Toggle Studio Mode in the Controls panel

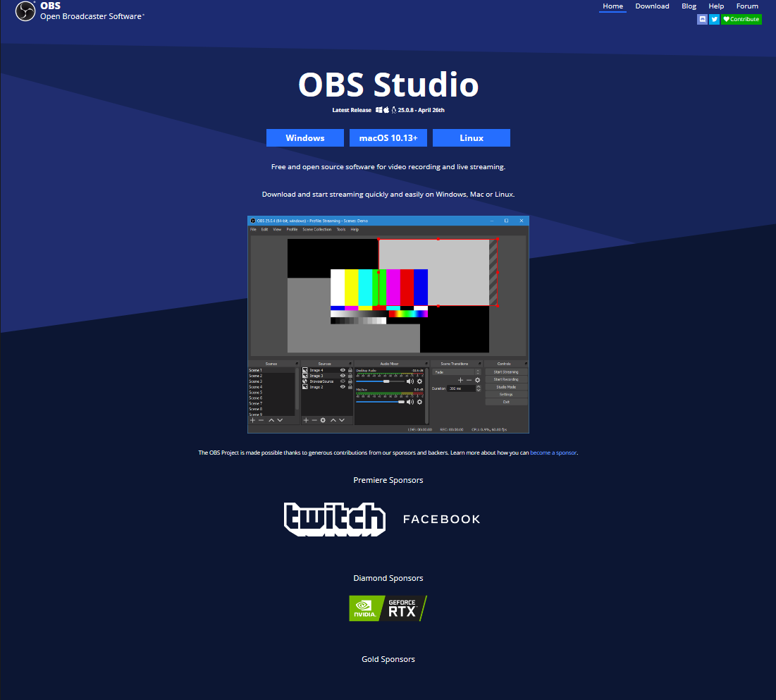pyautogui.click(x=506, y=387)
